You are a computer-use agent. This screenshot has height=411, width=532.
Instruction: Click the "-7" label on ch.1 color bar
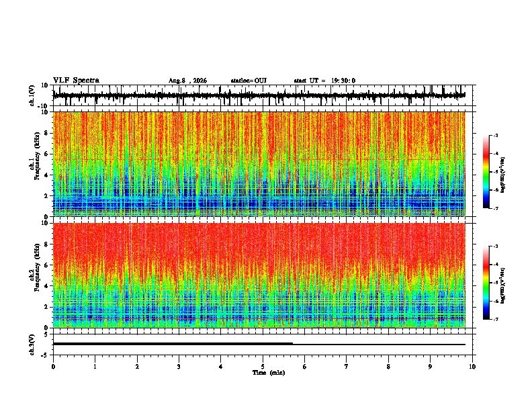pyautogui.click(x=496, y=208)
